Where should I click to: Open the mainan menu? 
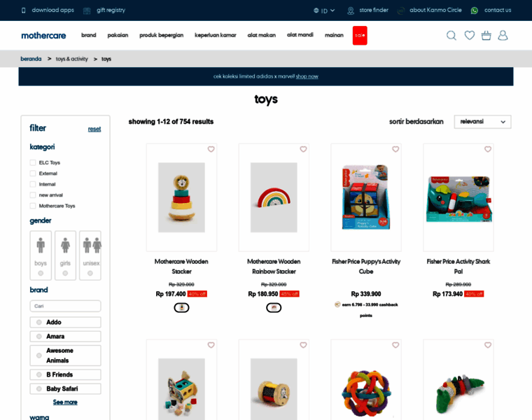click(x=334, y=35)
